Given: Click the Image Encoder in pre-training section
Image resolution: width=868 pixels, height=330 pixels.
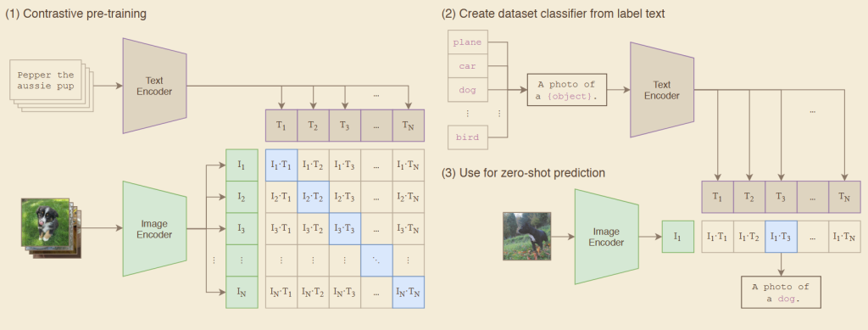Looking at the screenshot, I should coord(154,229).
